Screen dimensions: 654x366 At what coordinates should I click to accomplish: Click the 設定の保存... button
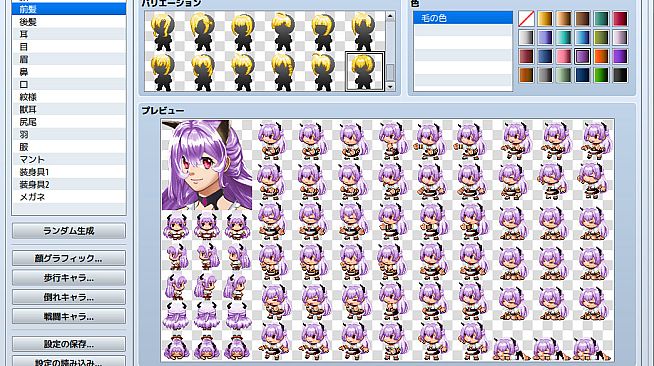(x=69, y=344)
